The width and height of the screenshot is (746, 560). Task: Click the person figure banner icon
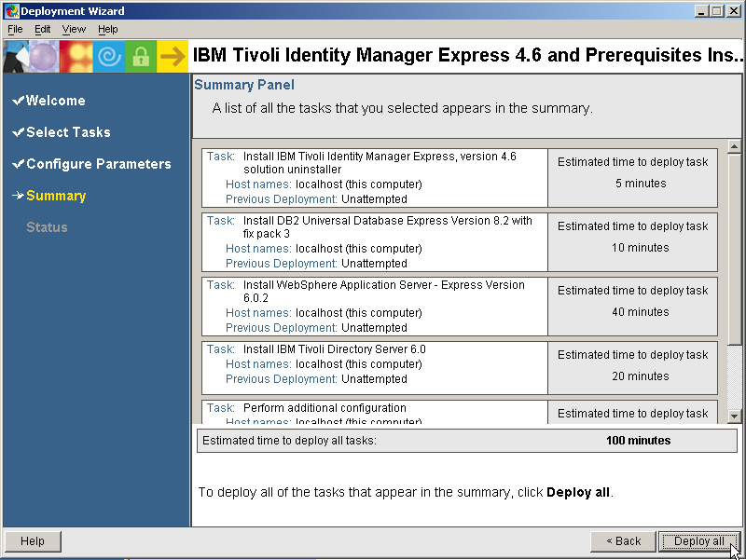(16, 56)
